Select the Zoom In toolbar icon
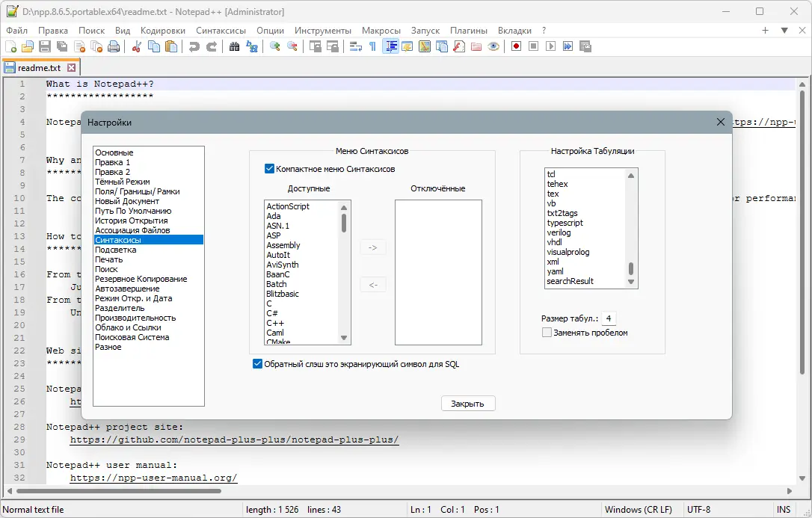The height and width of the screenshot is (518, 812). coord(276,46)
